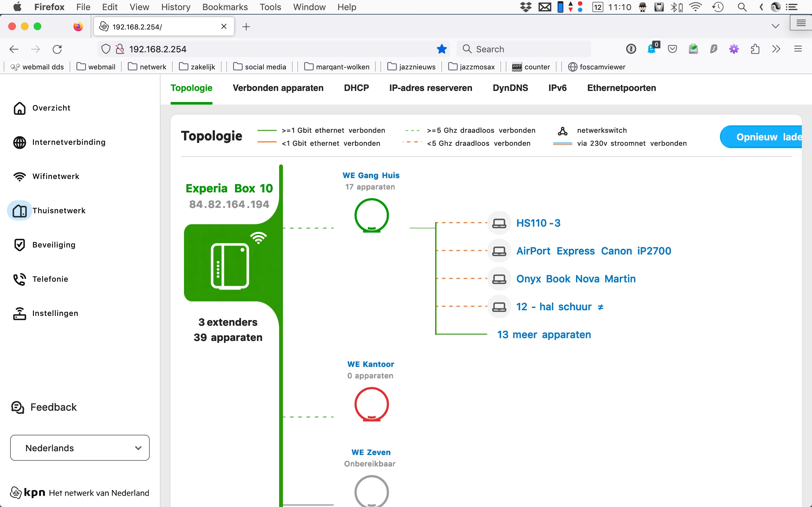Image resolution: width=812 pixels, height=507 pixels.
Task: Click the Wifinetwerk wifi icon
Action: pos(19,176)
